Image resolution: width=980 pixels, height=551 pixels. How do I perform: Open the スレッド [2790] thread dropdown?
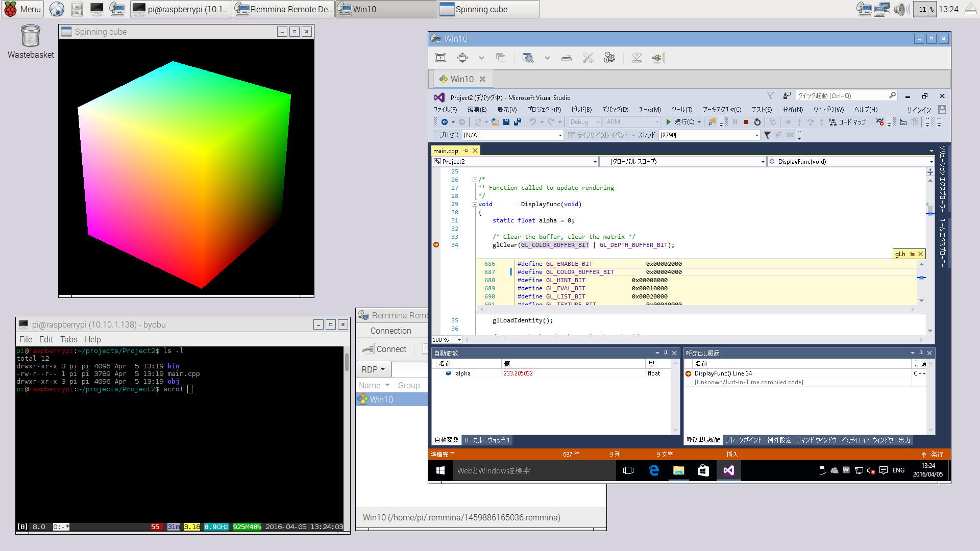(x=709, y=135)
